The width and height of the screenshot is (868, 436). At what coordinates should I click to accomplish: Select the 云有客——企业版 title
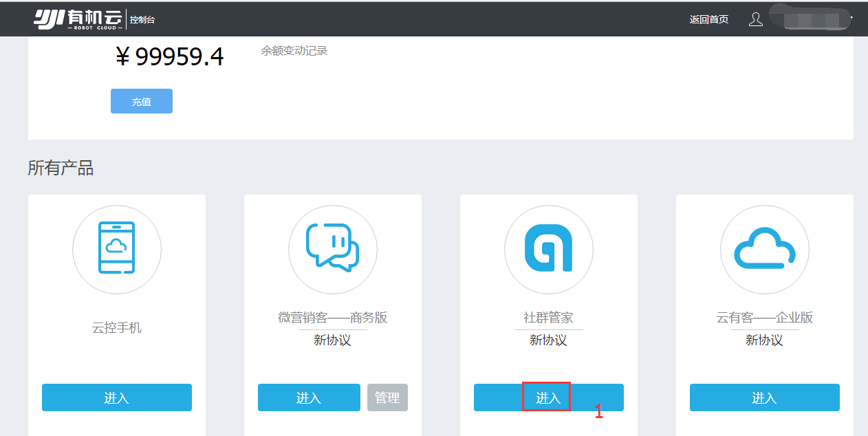coord(765,318)
